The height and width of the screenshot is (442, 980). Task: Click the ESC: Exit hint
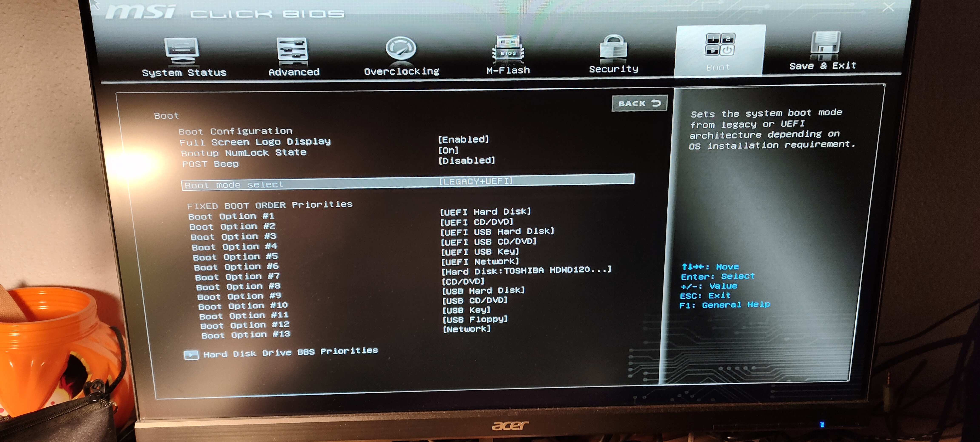tap(705, 296)
